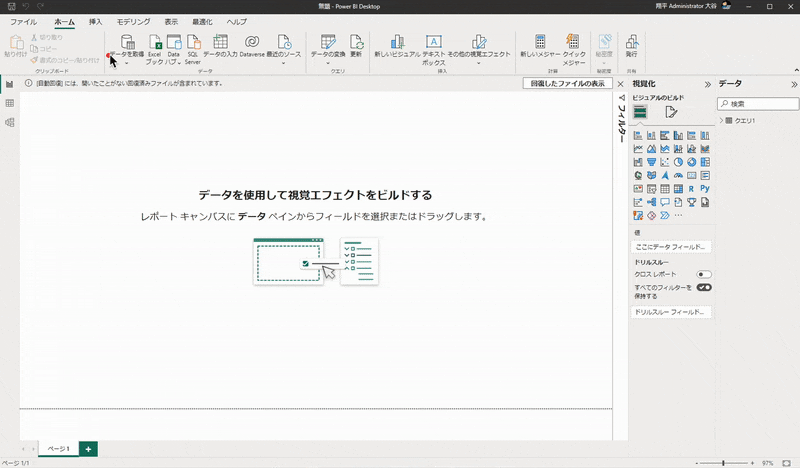Click the fit to page button
Viewport: 800px width, 468px height.
click(x=786, y=463)
